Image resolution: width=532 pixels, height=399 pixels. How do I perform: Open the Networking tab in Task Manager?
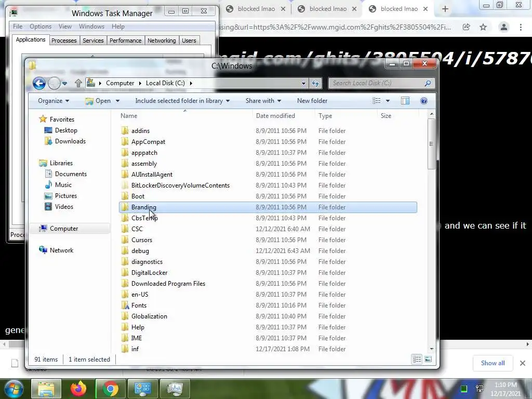tap(162, 41)
